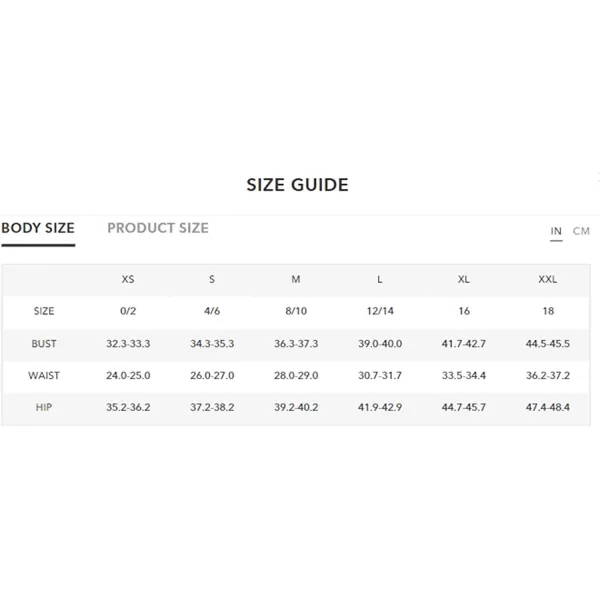The height and width of the screenshot is (600, 600).
Task: Select the BUST row label
Action: click(44, 344)
